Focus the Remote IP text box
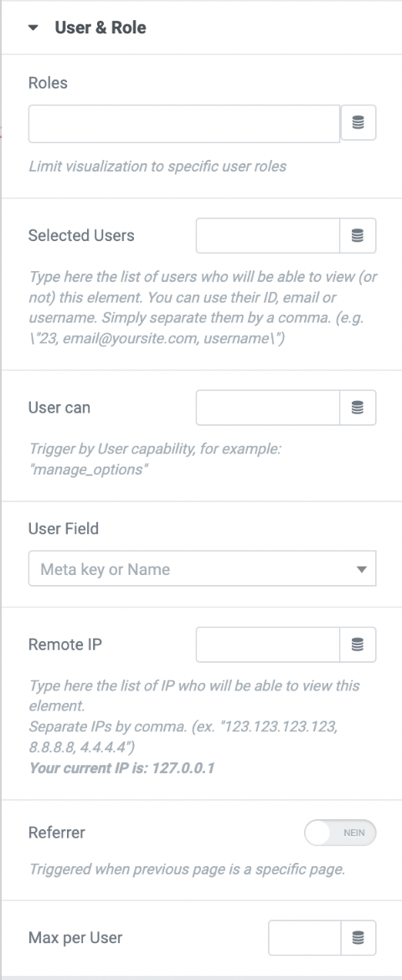The image size is (402, 980). [x=268, y=644]
